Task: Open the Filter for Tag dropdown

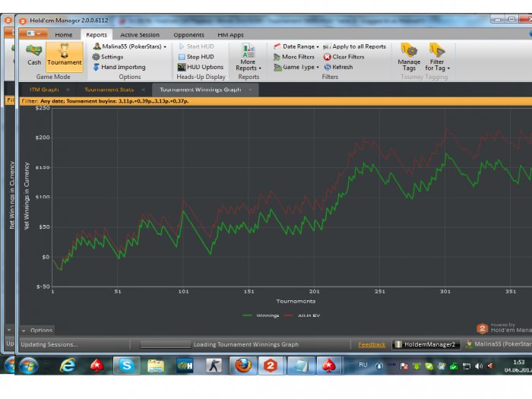Action: (437, 57)
